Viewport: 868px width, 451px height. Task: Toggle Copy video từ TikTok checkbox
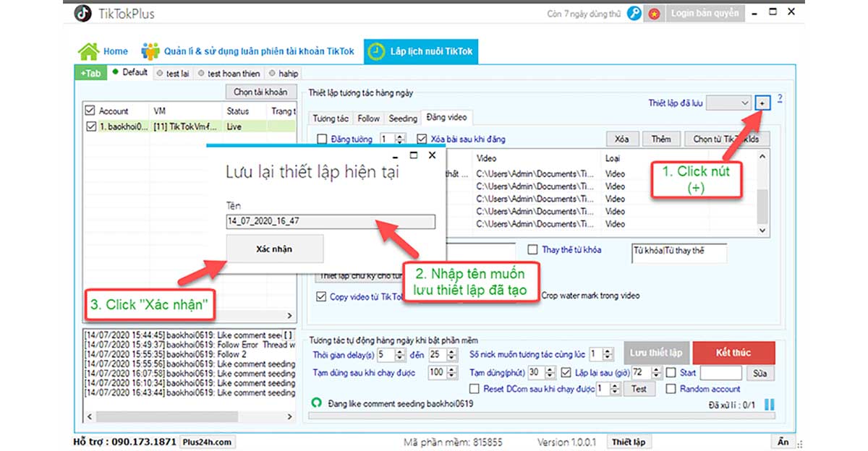322,296
